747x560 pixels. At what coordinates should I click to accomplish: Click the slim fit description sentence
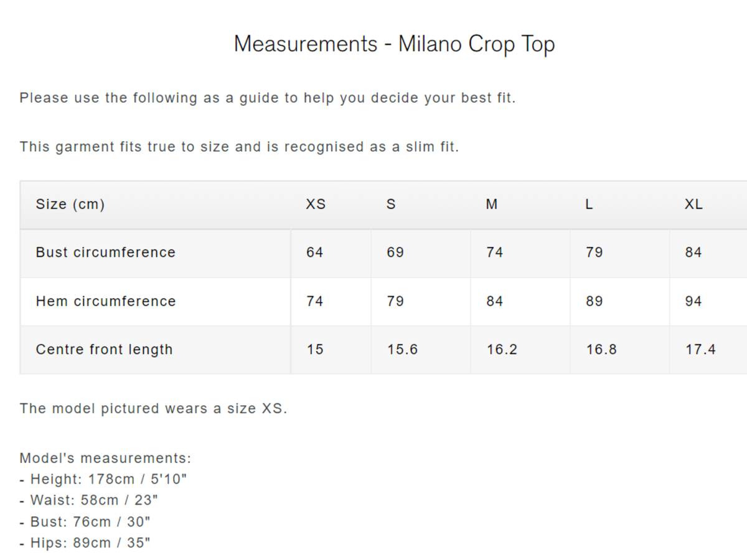point(239,147)
